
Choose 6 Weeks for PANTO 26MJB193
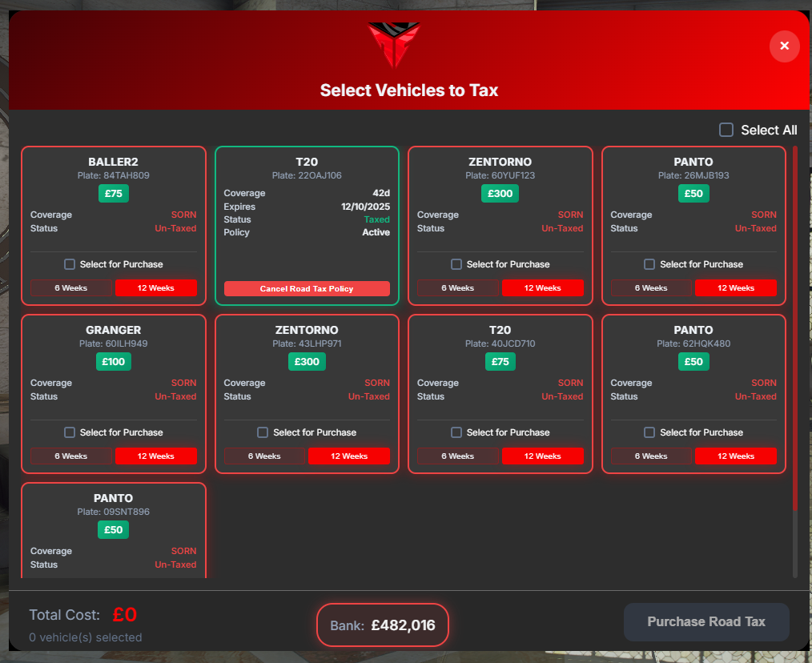[x=651, y=288]
